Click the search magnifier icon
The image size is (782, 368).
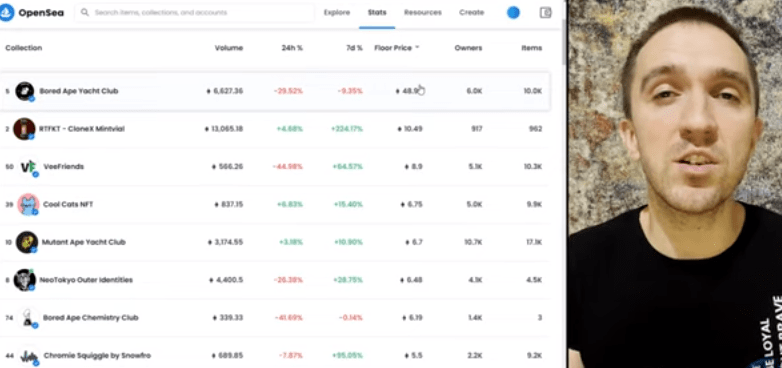point(85,12)
